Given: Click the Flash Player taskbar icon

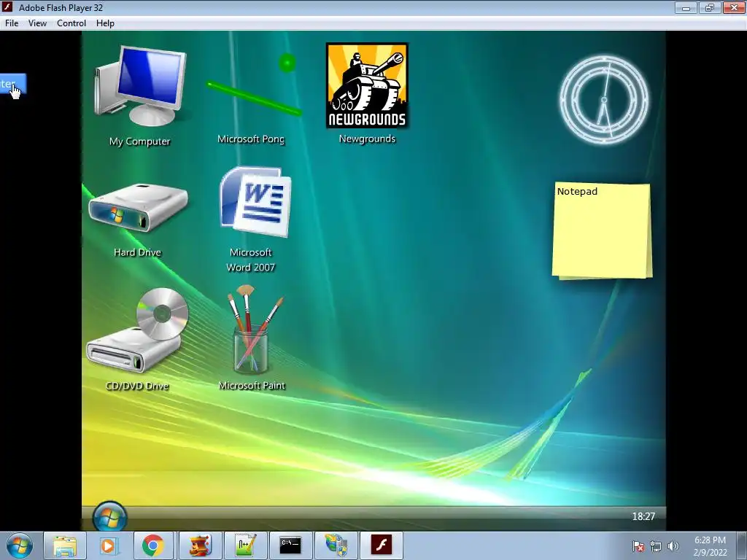Looking at the screenshot, I should [381, 545].
